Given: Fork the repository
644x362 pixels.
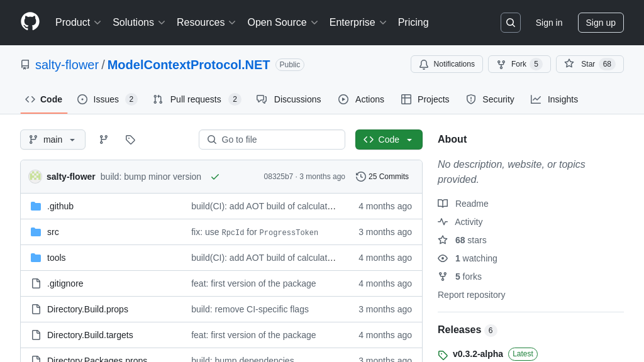Looking at the screenshot, I should 518,64.
